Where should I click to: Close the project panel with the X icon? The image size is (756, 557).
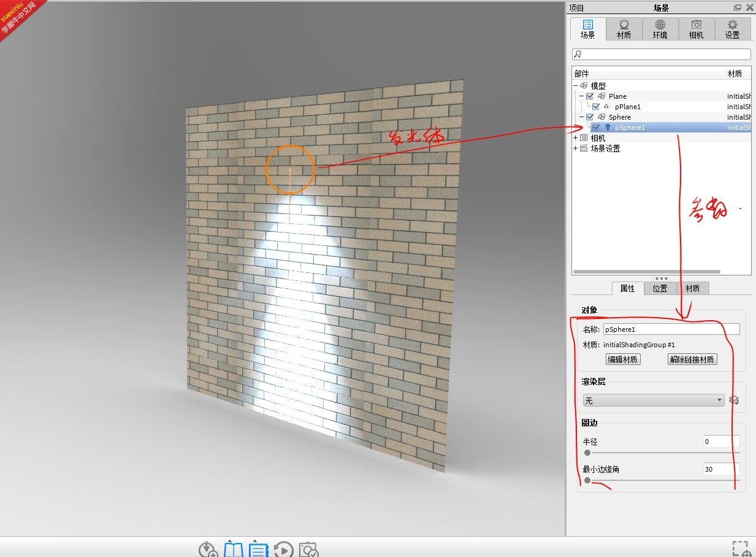tap(749, 7)
